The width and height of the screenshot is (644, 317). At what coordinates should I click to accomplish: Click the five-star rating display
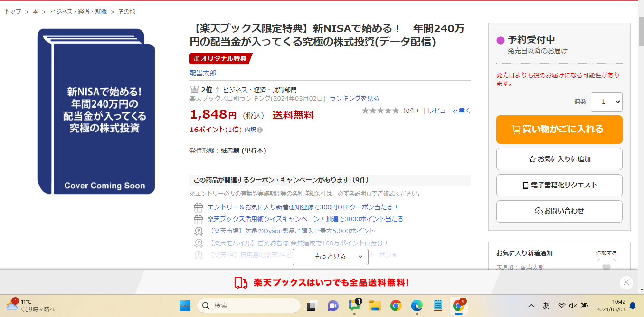(380, 111)
